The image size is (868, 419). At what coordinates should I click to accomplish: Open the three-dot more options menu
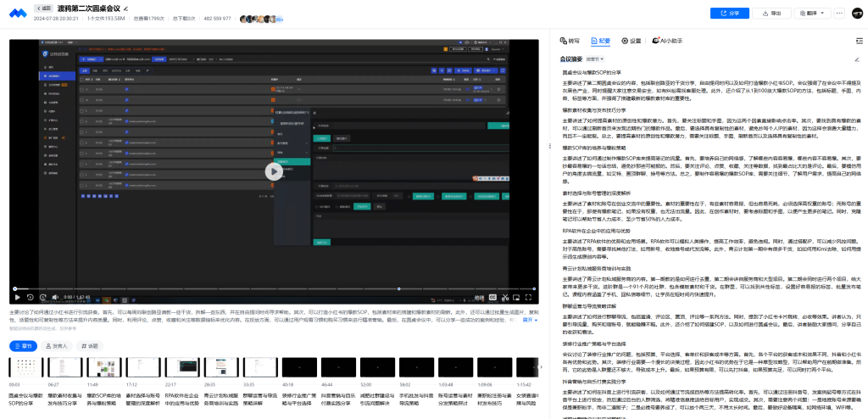(x=840, y=13)
